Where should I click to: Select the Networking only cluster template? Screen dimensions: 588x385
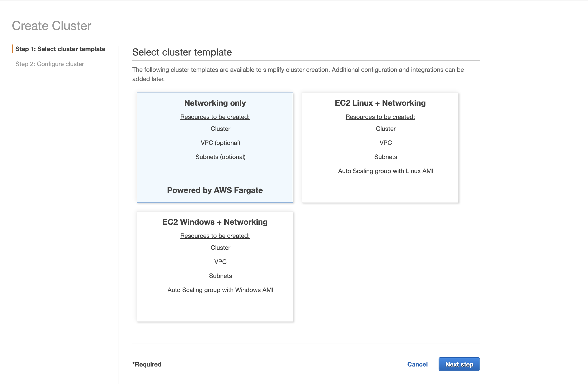tap(215, 147)
